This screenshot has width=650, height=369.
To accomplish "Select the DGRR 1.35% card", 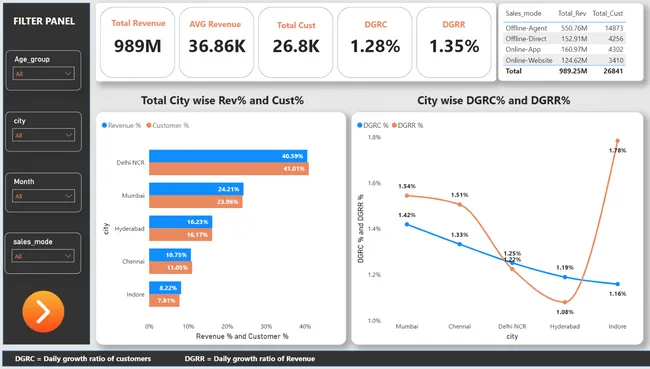I will point(454,42).
